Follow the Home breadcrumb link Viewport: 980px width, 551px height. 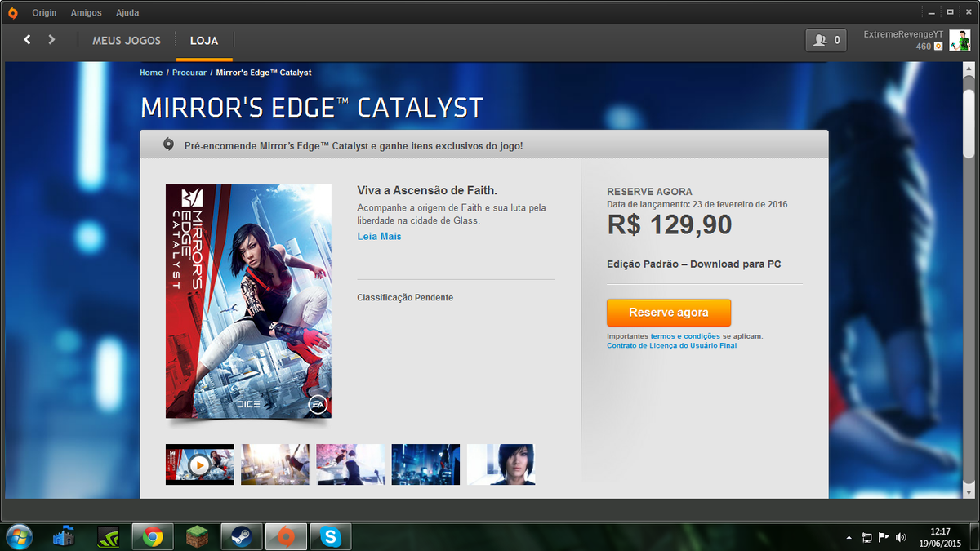click(x=151, y=73)
